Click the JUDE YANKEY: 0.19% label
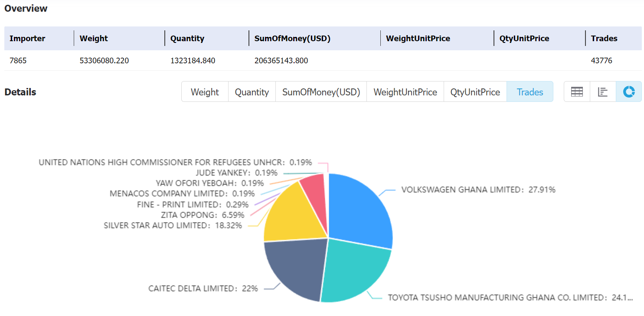Image resolution: width=644 pixels, height=316 pixels. point(236,173)
